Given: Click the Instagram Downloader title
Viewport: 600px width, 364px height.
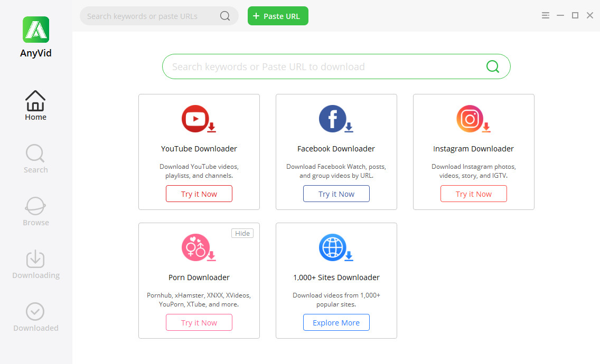Looking at the screenshot, I should (x=473, y=149).
